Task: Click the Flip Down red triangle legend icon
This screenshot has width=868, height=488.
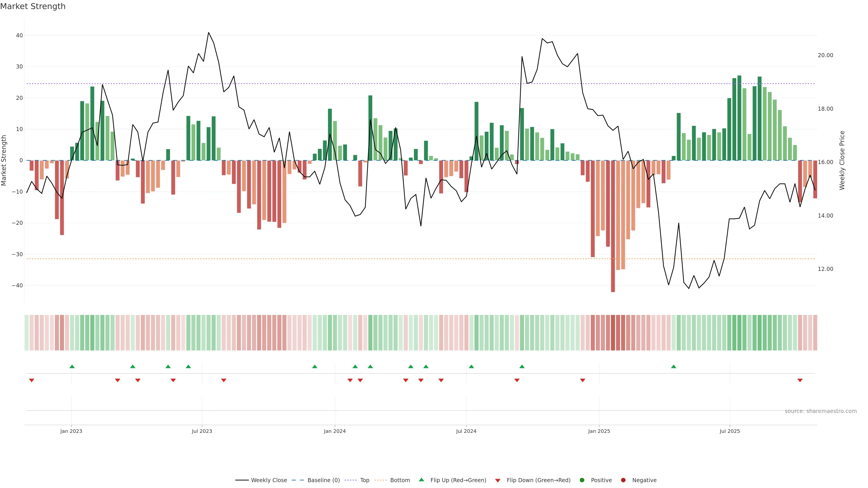Action: [498, 480]
